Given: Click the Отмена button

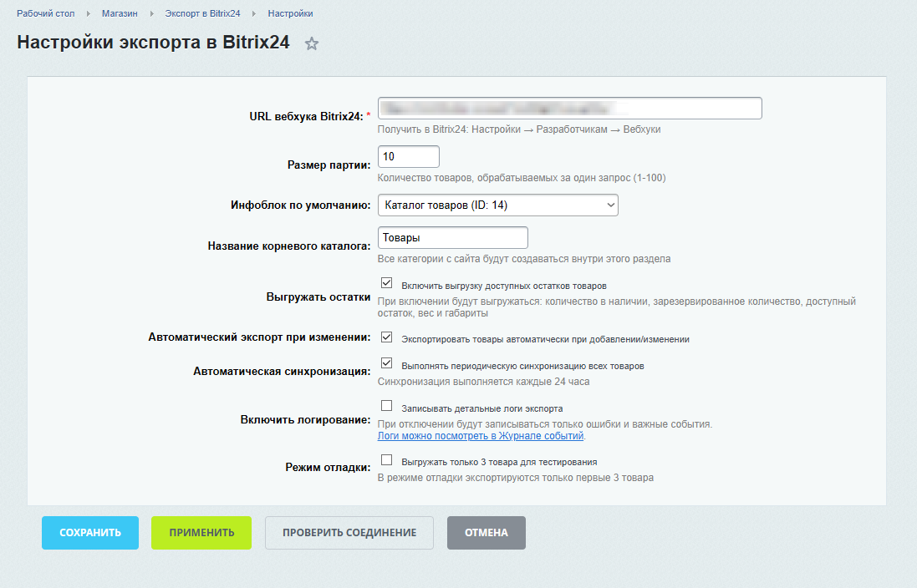Looking at the screenshot, I should click(x=487, y=533).
